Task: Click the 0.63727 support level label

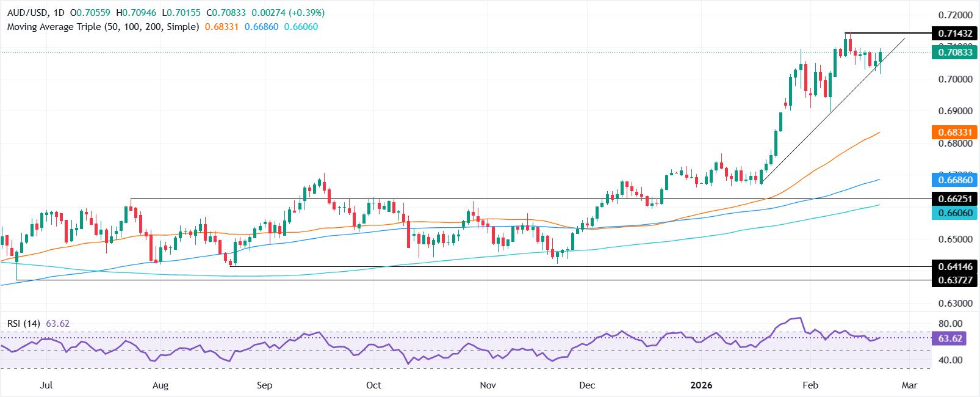Action: pos(954,280)
